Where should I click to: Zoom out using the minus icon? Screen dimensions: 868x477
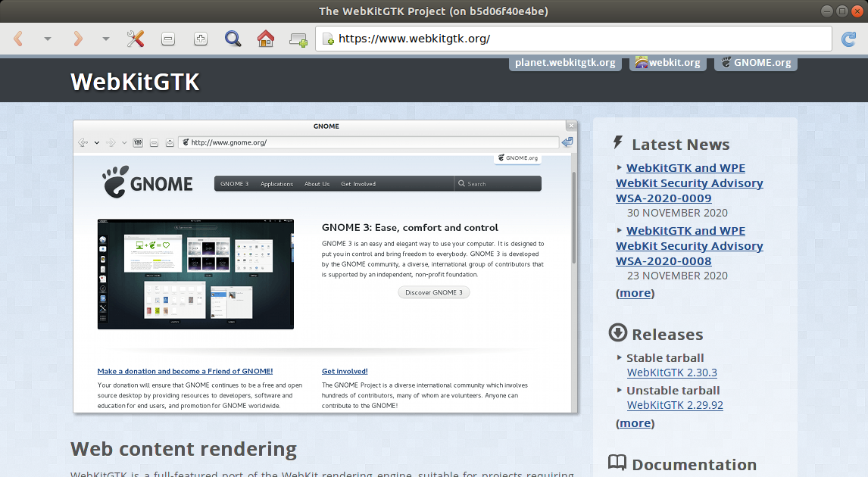pyautogui.click(x=167, y=38)
